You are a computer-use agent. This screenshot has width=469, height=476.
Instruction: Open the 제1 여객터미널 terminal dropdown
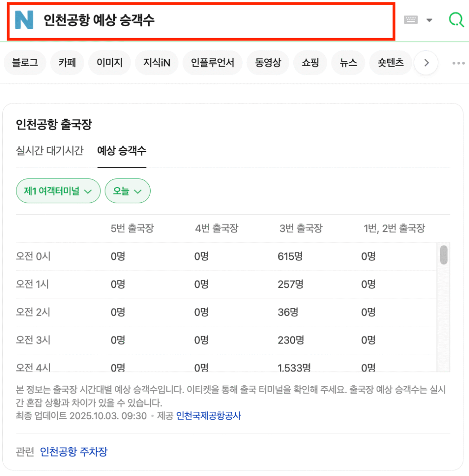(58, 191)
